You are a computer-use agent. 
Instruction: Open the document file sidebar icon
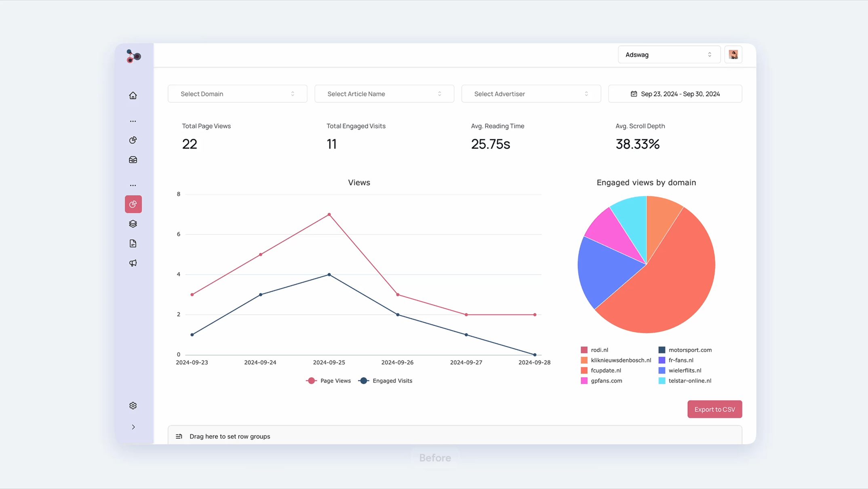coord(133,243)
